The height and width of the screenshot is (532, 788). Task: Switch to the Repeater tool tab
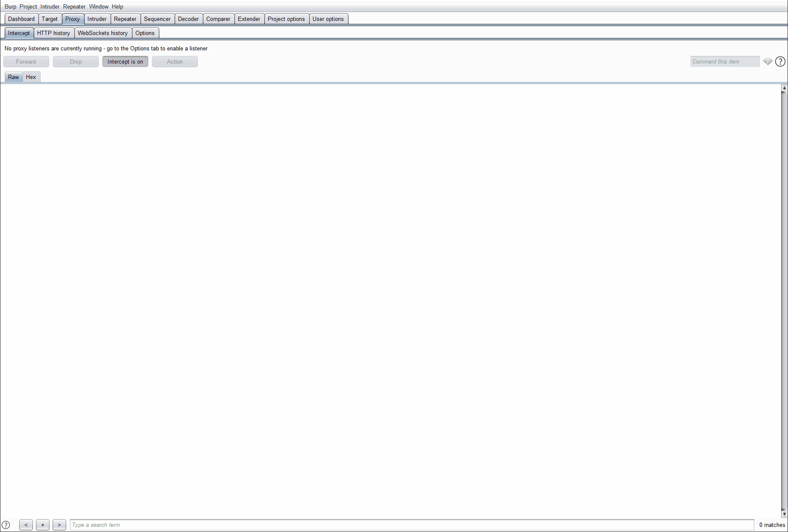125,19
